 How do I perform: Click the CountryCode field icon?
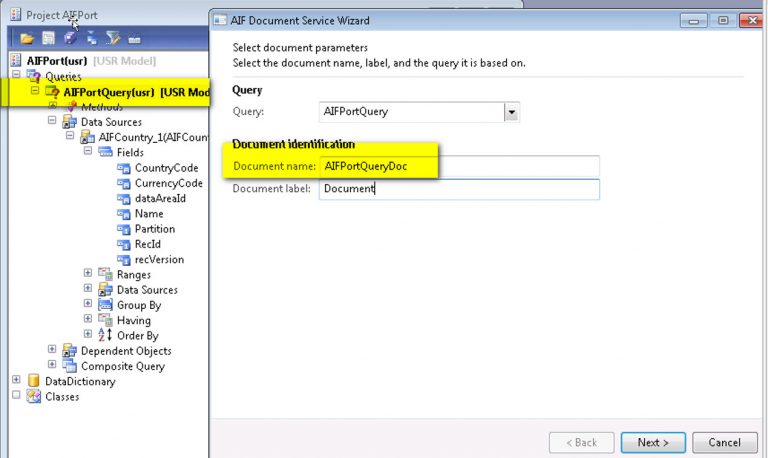[124, 168]
